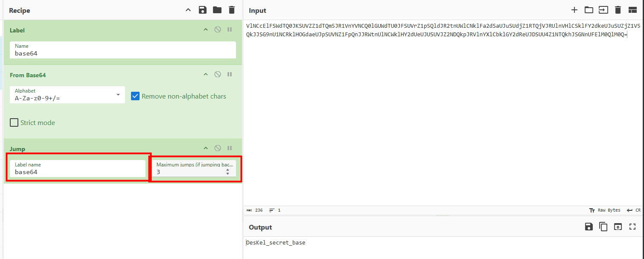Image resolution: width=644 pixels, height=259 pixels.
Task: Save the recipe using the floppy icon
Action: click(203, 10)
